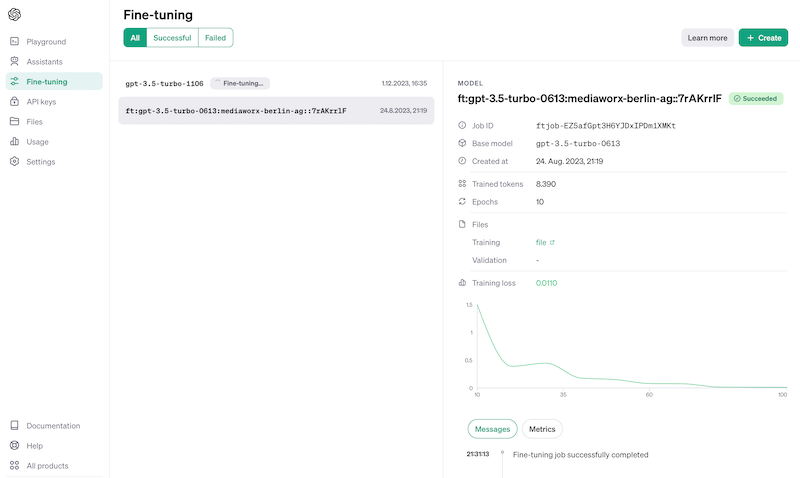800x478 pixels.
Task: Click the Documentation book icon
Action: 14,425
